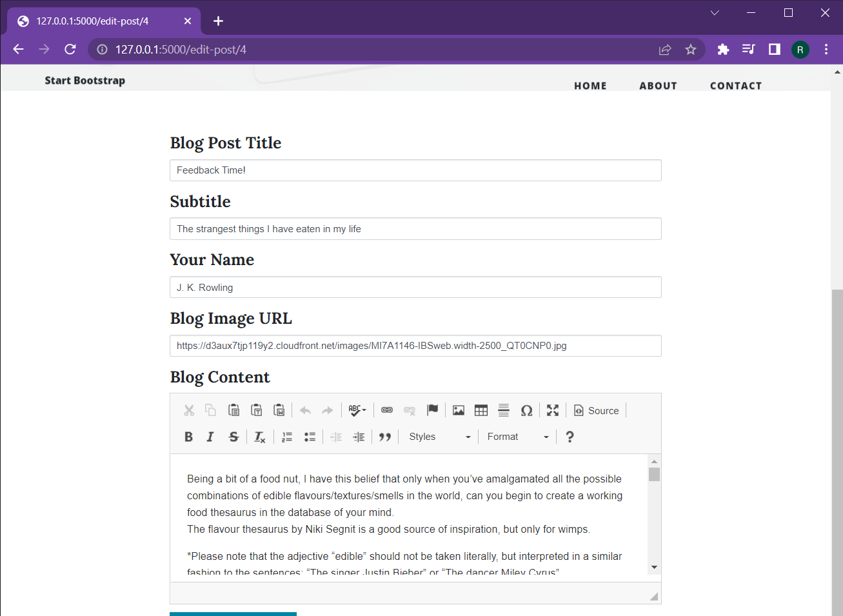The image size is (843, 616).
Task: Insert an anchor with flag icon
Action: [432, 410]
